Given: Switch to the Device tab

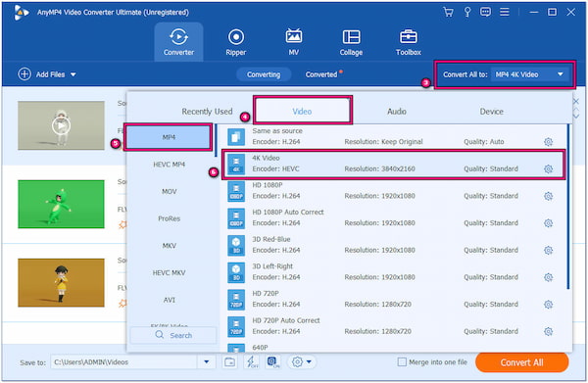Looking at the screenshot, I should point(492,112).
